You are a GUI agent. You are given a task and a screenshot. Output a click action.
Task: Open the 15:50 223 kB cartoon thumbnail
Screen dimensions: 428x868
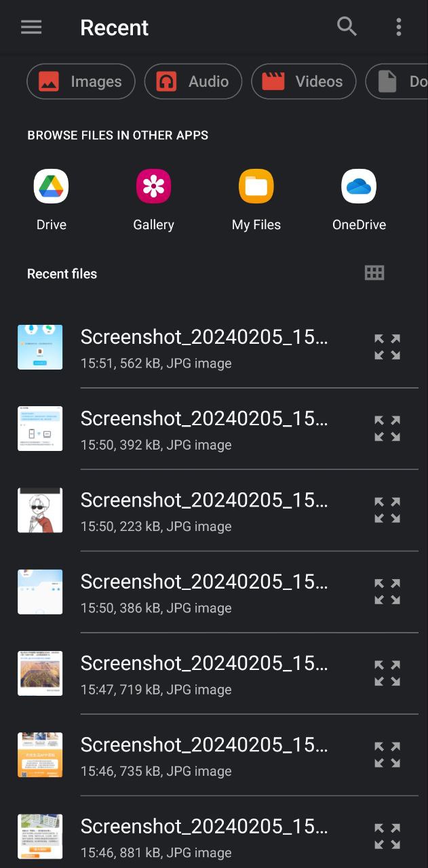click(40, 510)
